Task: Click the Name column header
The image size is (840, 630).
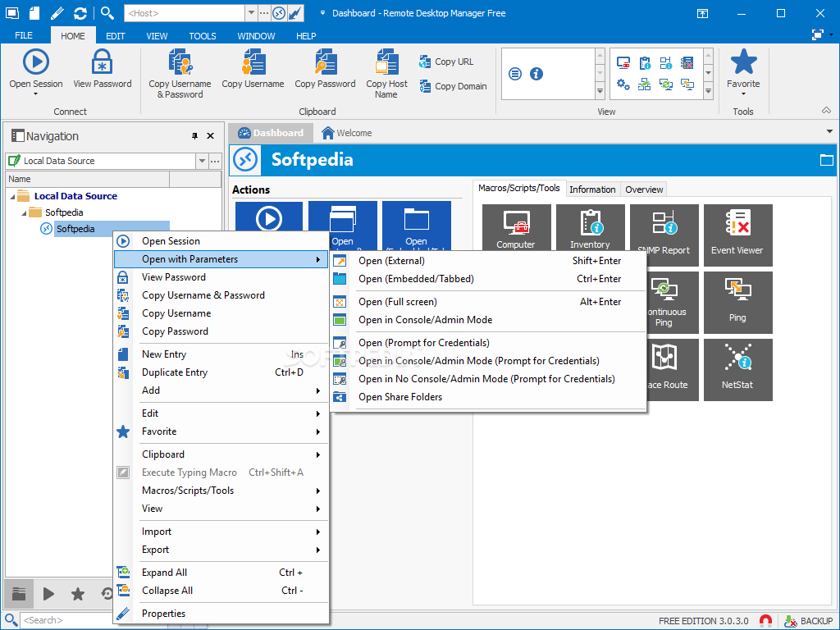Action: [87, 179]
